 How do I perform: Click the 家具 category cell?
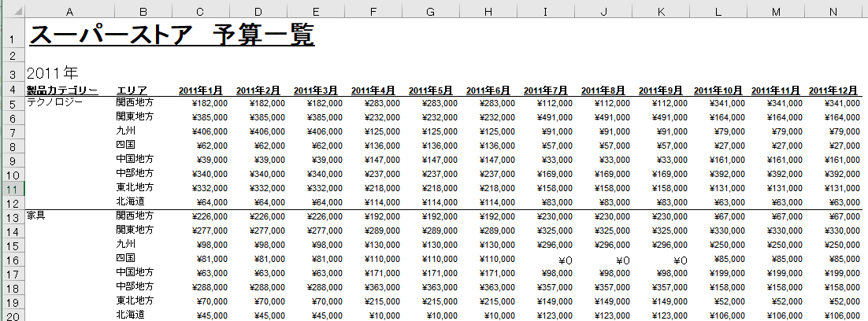[x=35, y=215]
